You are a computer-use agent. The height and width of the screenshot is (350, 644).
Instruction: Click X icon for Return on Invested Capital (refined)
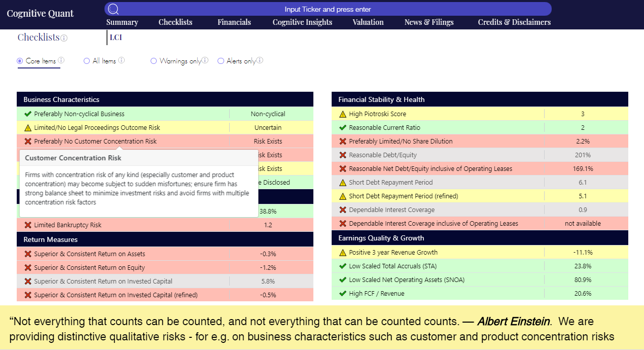coord(28,295)
